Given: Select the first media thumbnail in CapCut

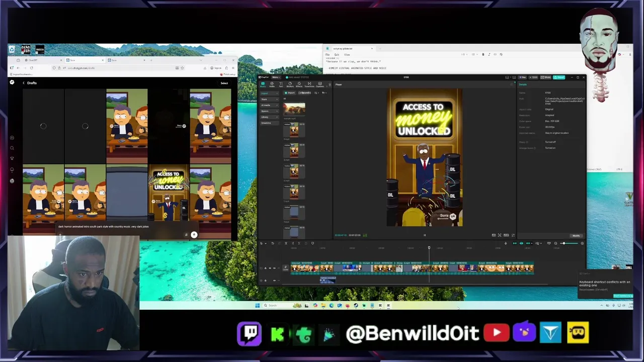Looking at the screenshot, I should (294, 109).
